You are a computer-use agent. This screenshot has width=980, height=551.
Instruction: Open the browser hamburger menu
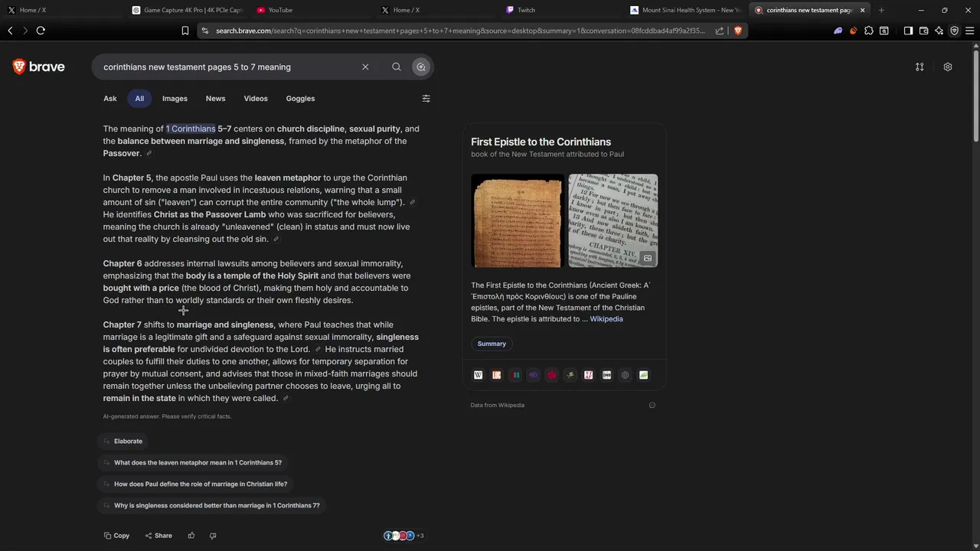point(970,31)
